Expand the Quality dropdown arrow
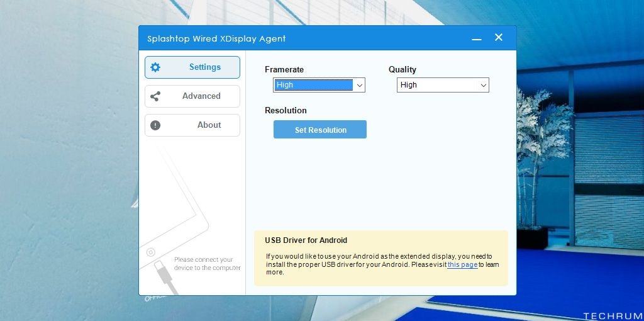 pyautogui.click(x=484, y=85)
